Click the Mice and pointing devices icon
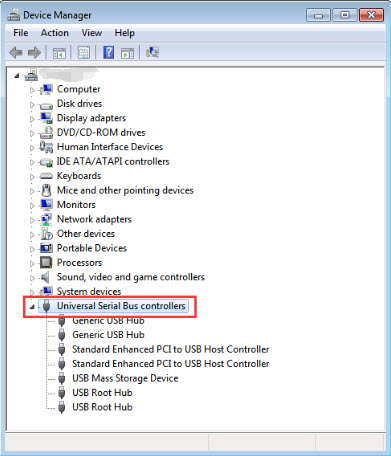 (x=47, y=190)
